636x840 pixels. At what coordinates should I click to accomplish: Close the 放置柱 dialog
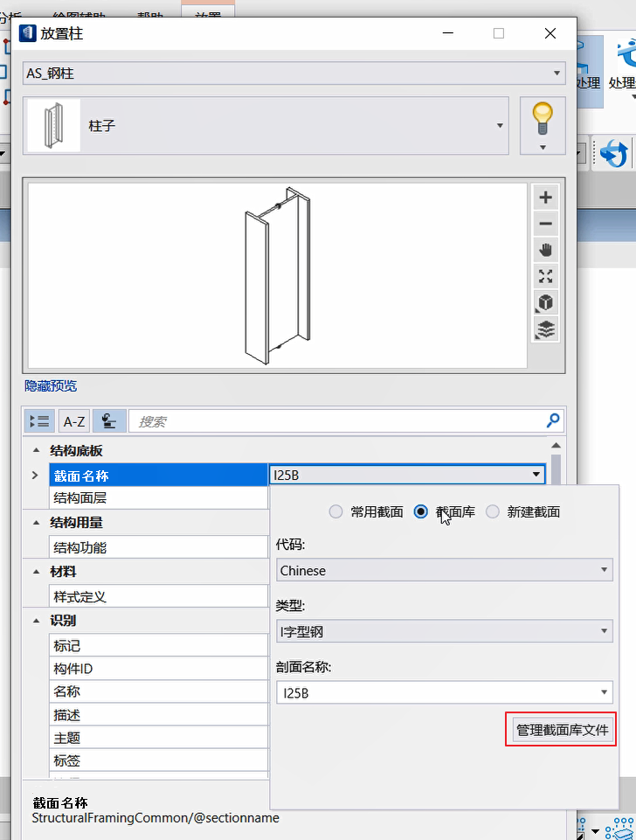tap(550, 33)
